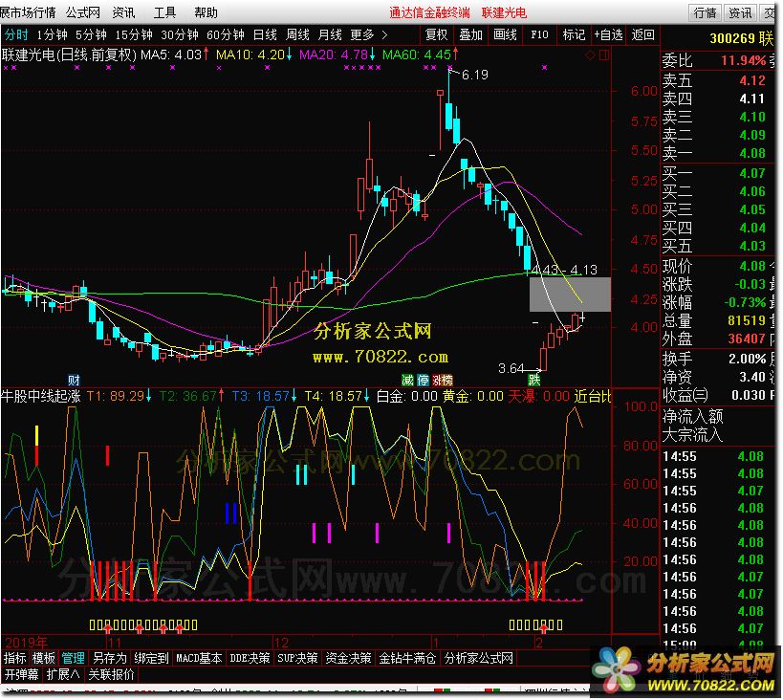The image size is (783, 700).
Task: Click the diamond icon at chart top-right
Action: tap(590, 55)
